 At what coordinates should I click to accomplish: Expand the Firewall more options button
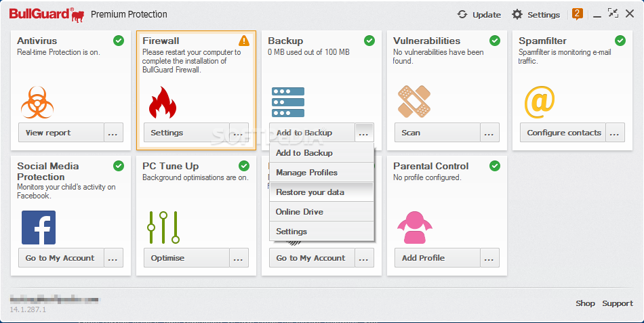coord(239,133)
